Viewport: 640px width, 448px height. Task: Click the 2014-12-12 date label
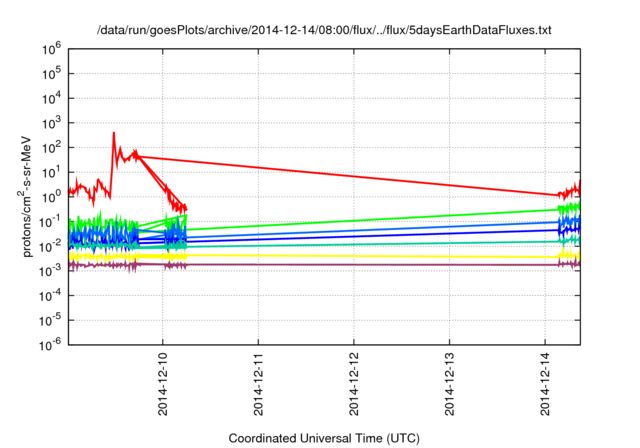(354, 384)
